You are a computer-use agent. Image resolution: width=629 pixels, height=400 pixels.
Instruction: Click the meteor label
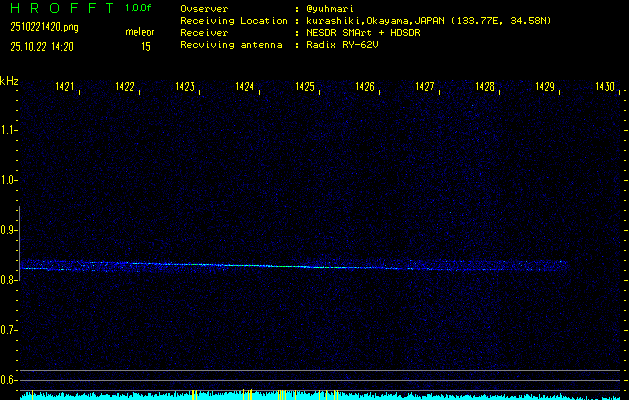point(140,33)
